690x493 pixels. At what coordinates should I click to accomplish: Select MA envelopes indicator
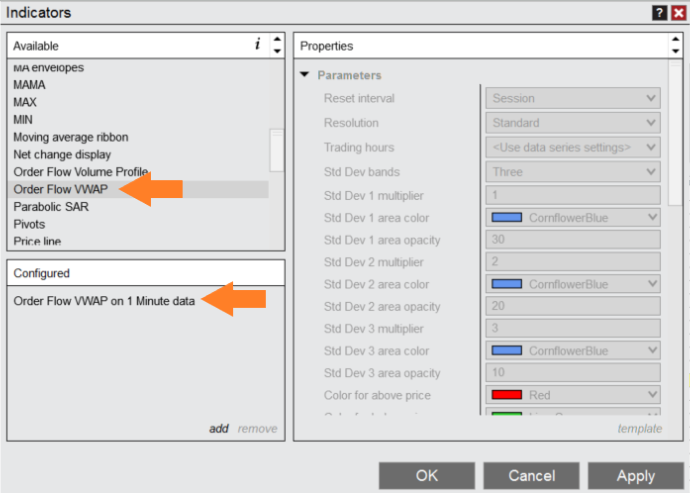tap(138, 67)
